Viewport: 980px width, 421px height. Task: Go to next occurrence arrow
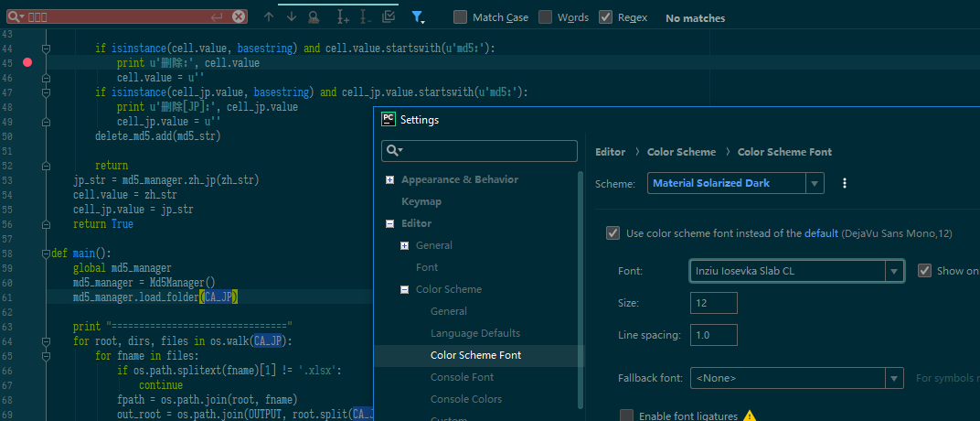click(x=292, y=17)
